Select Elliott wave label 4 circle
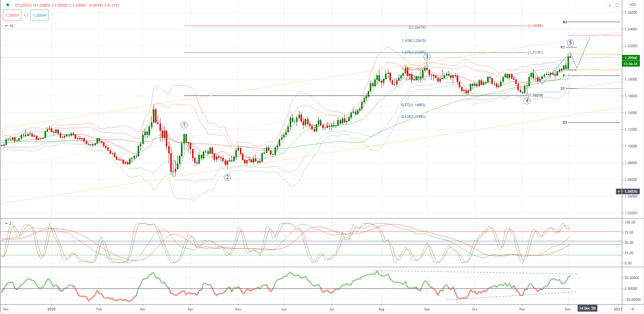 point(527,101)
